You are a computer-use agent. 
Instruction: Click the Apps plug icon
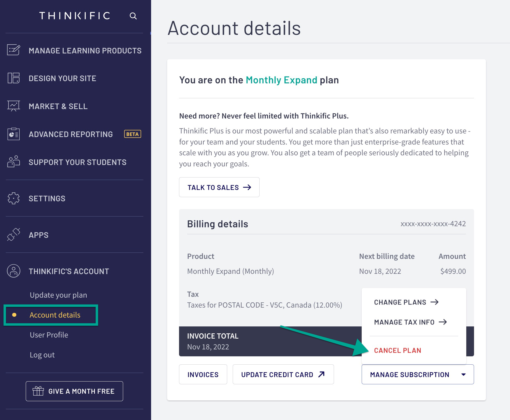pos(14,235)
